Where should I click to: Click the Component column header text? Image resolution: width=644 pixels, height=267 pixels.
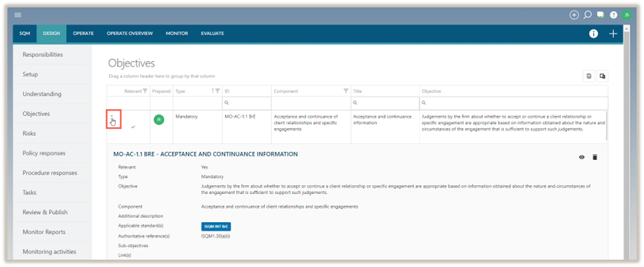pos(286,91)
